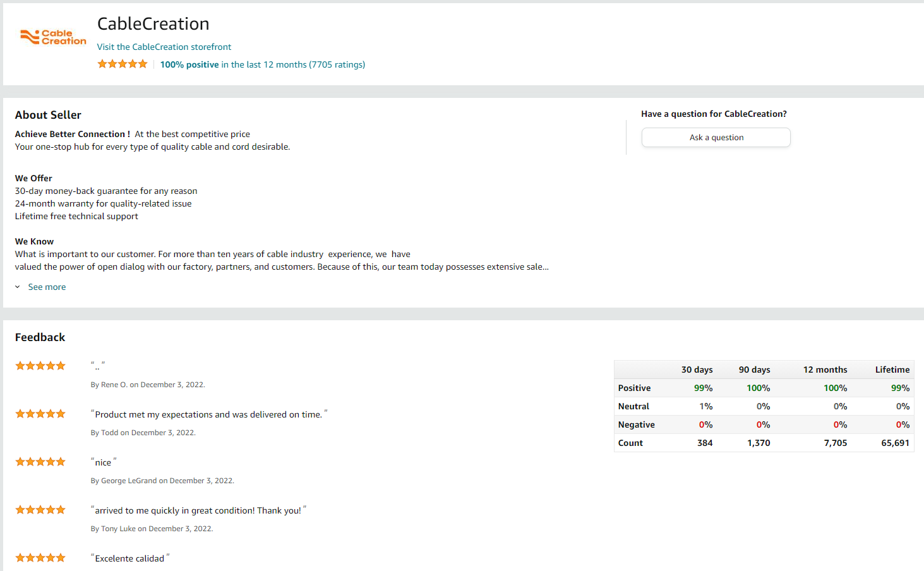
Task: Click the chevron beside See more
Action: (x=18, y=287)
